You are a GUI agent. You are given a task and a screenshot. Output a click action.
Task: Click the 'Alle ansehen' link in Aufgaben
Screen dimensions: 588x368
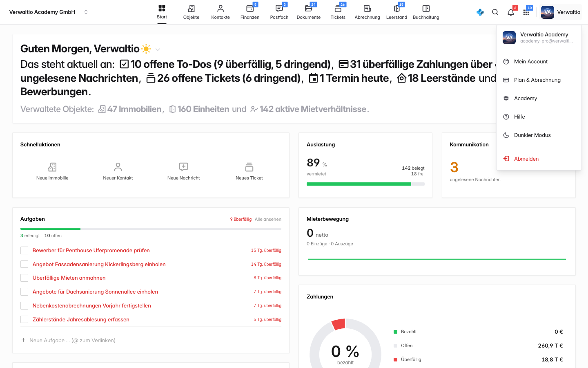(x=268, y=219)
